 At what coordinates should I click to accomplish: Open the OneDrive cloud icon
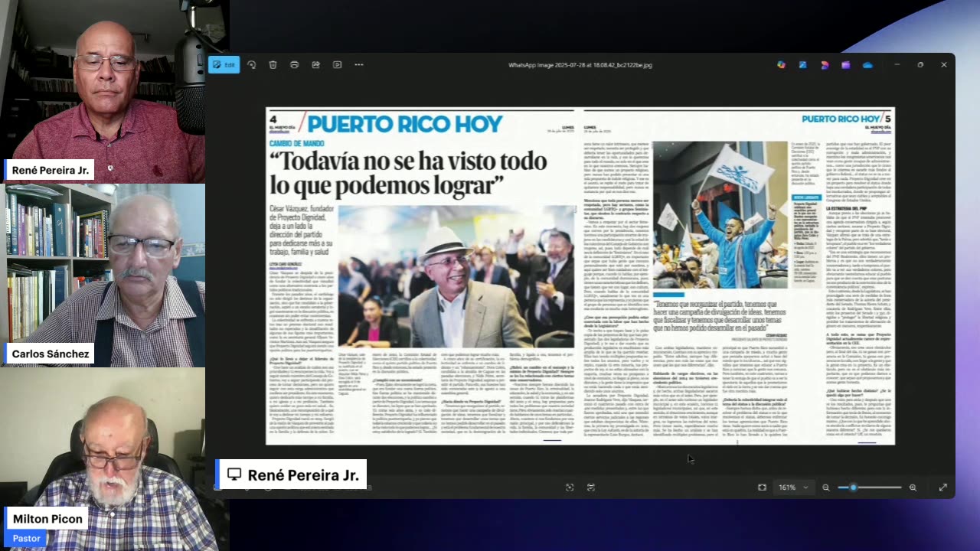(x=867, y=65)
